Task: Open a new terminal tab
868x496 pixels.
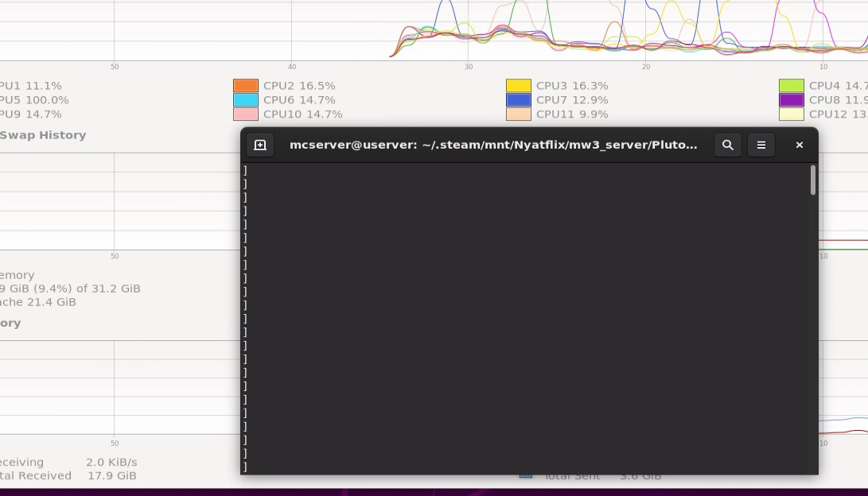Action: click(260, 145)
